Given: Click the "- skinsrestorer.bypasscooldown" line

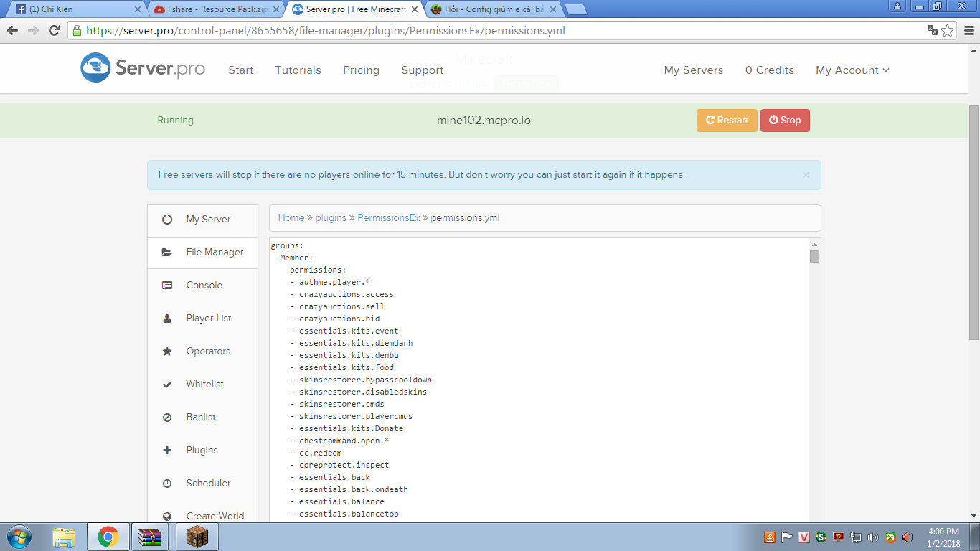Looking at the screenshot, I should pyautogui.click(x=361, y=380).
